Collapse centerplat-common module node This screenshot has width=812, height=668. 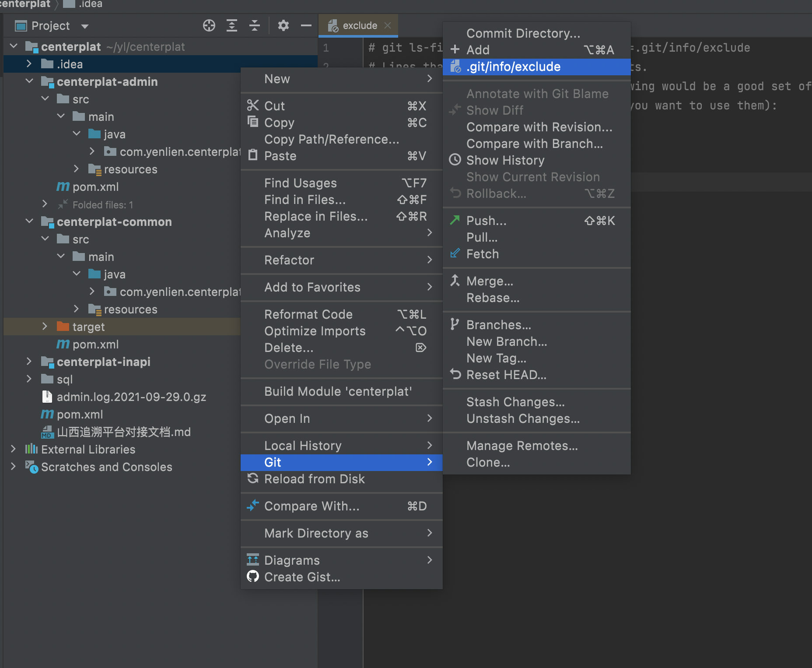pyautogui.click(x=29, y=221)
